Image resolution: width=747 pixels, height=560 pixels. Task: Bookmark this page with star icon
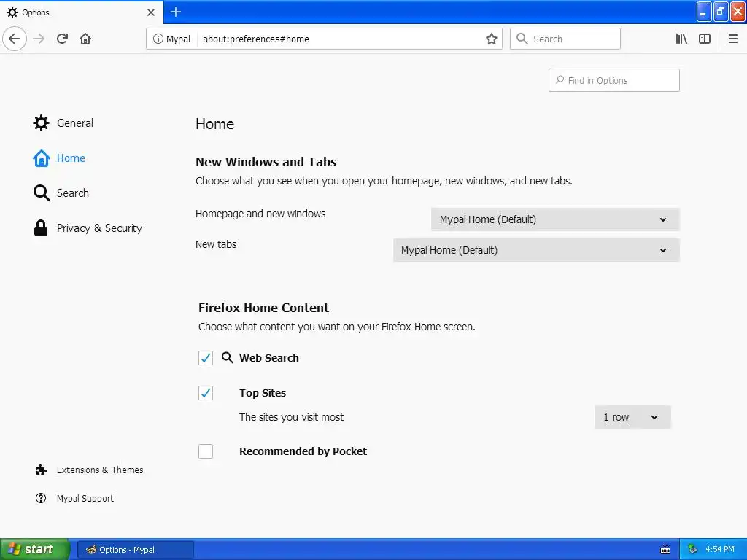click(x=492, y=39)
